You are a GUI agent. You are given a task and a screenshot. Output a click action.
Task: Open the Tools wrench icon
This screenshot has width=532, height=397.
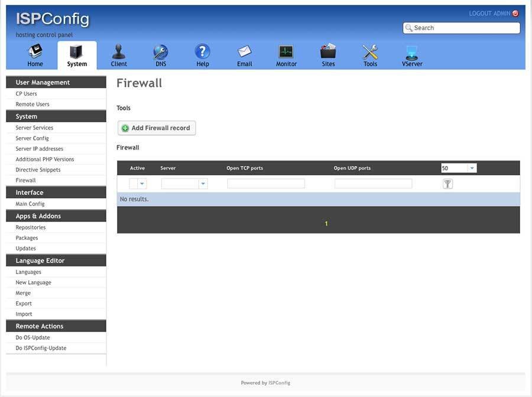tap(370, 52)
